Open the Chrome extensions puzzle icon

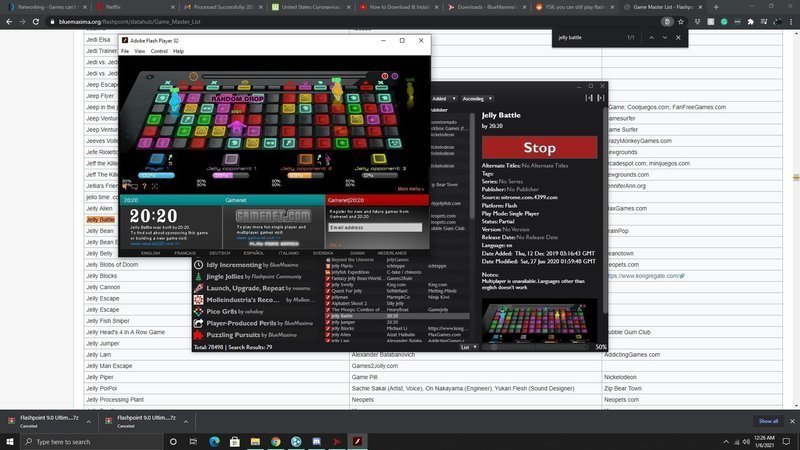point(751,22)
